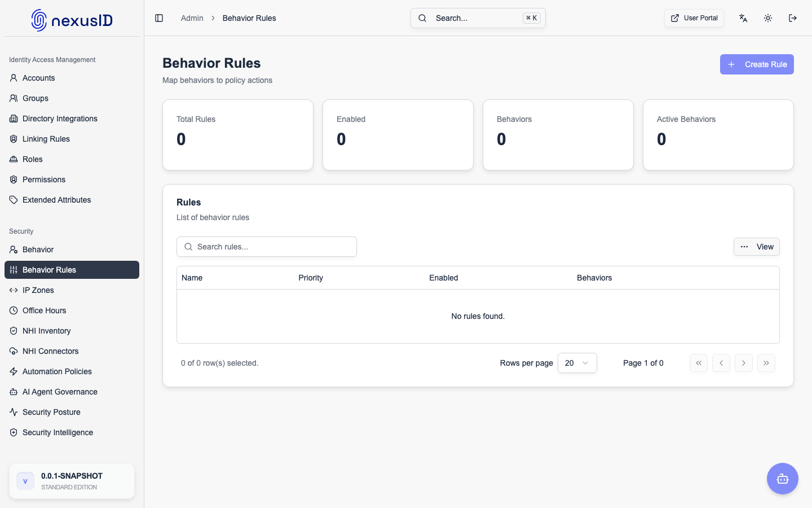
Task: Open Accounts in the sidebar
Action: [72, 78]
